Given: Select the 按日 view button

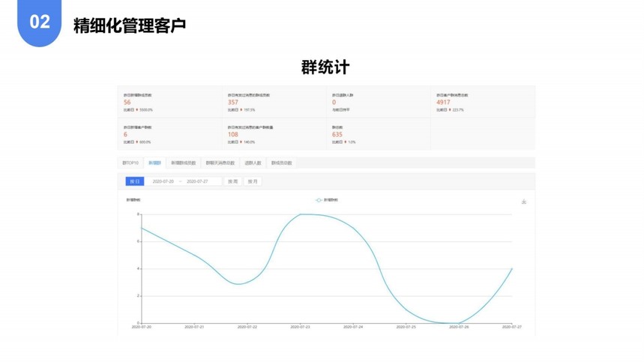Looking at the screenshot, I should 135,181.
